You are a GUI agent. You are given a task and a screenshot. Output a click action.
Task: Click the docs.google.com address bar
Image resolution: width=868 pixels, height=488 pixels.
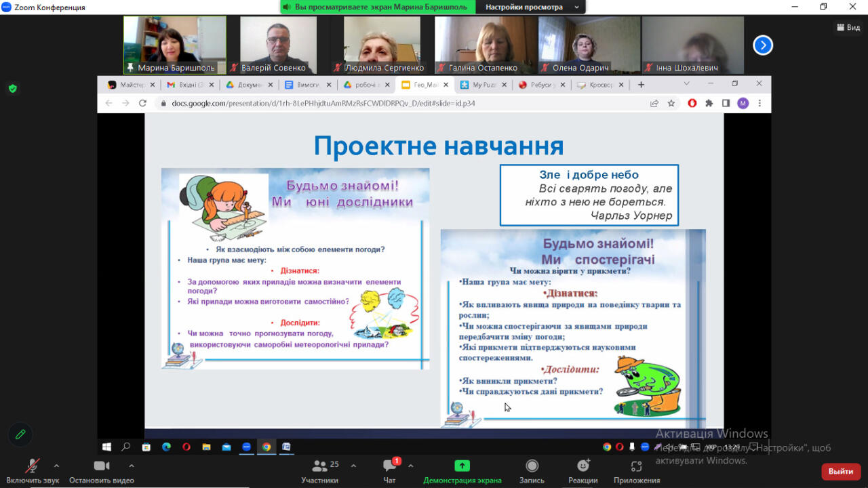(400, 103)
